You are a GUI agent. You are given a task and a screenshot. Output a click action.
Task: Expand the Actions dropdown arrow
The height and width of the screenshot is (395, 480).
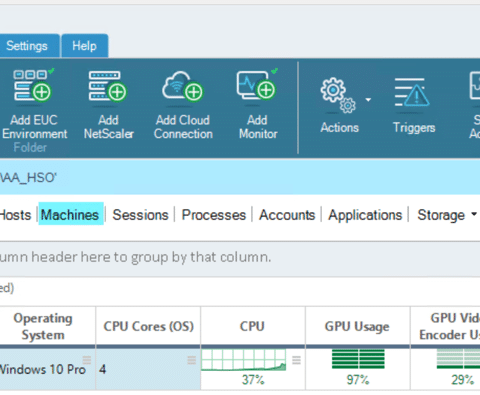368,100
